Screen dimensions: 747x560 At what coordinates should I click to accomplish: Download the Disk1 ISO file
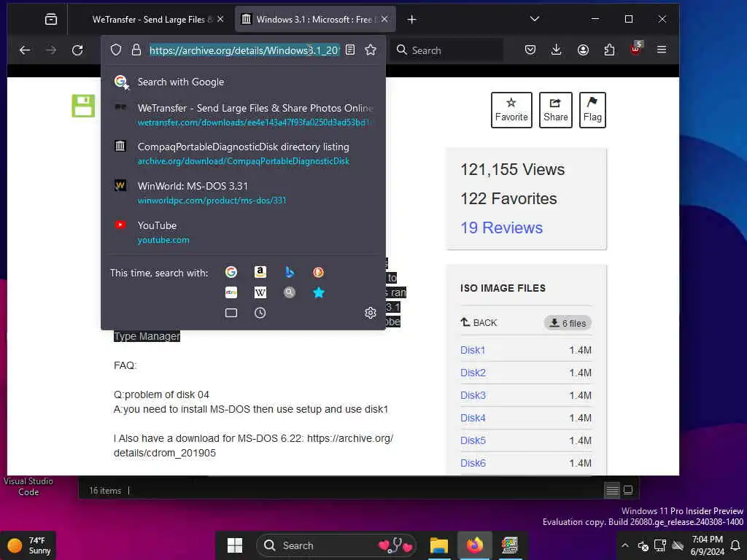click(x=473, y=350)
